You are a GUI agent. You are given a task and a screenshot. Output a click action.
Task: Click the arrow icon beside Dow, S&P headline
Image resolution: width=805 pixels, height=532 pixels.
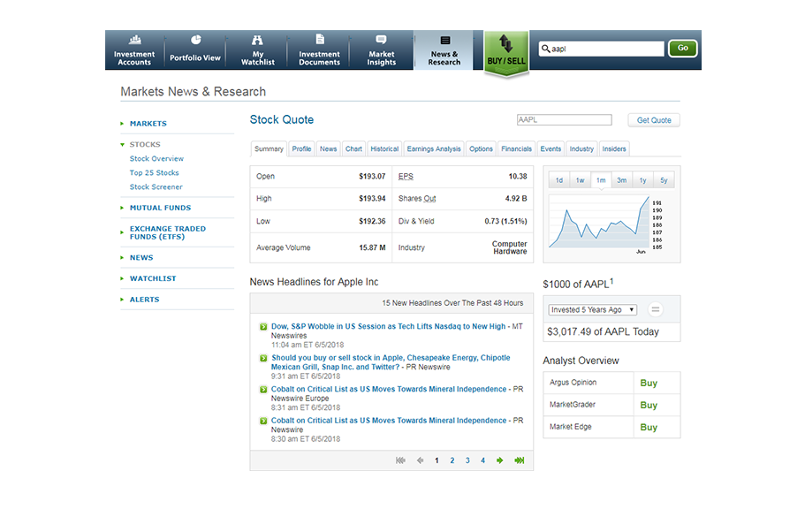263,327
